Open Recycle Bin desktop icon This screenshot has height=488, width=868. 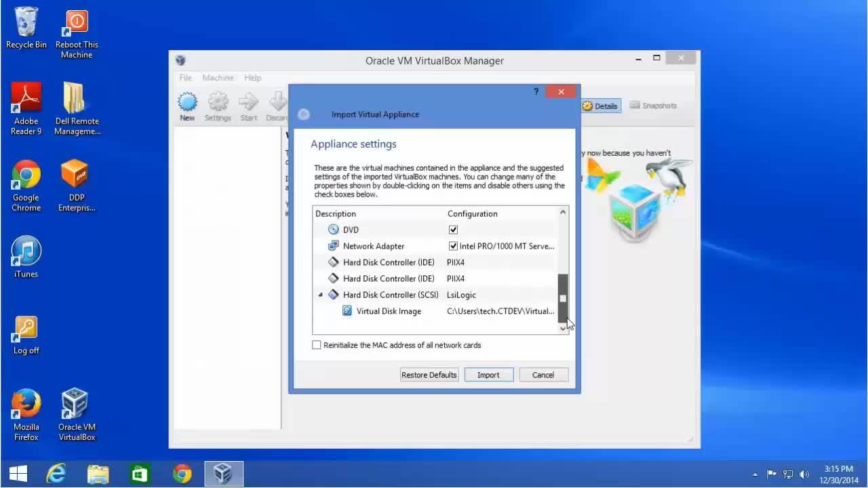click(x=26, y=28)
